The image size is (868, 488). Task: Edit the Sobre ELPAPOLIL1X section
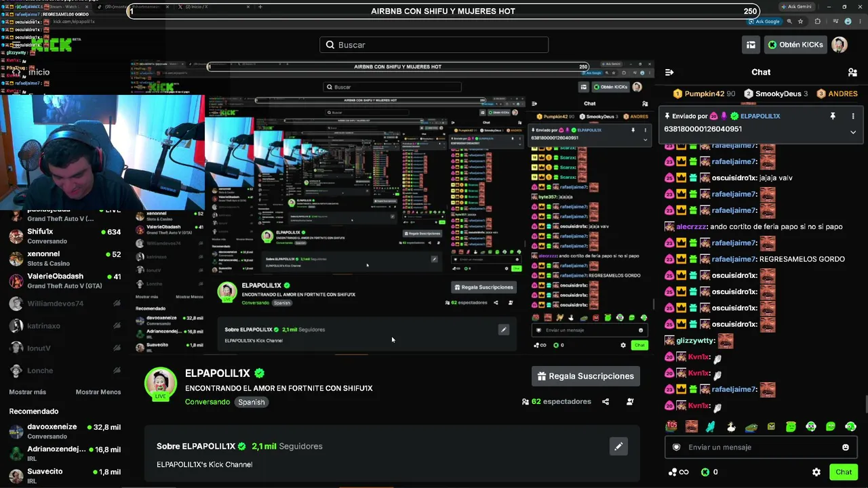click(618, 447)
